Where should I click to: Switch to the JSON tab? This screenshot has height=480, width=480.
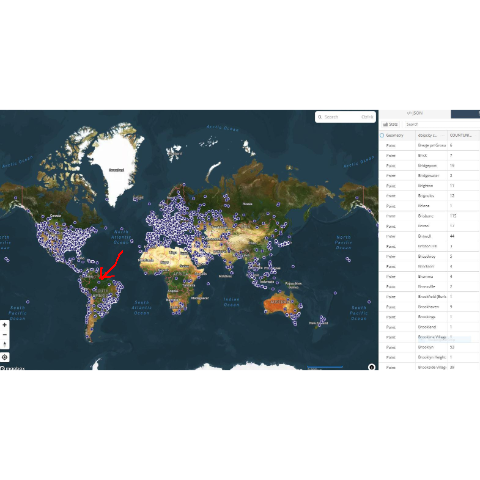(415, 114)
